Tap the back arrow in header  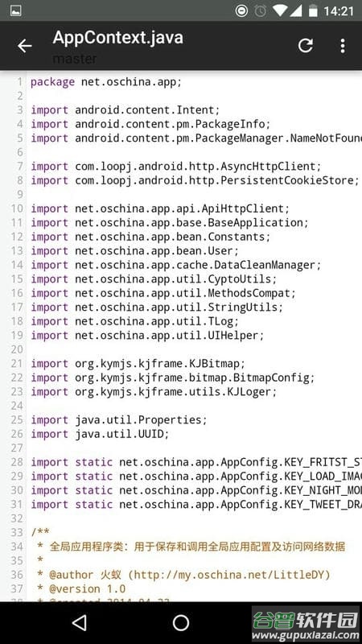click(25, 46)
